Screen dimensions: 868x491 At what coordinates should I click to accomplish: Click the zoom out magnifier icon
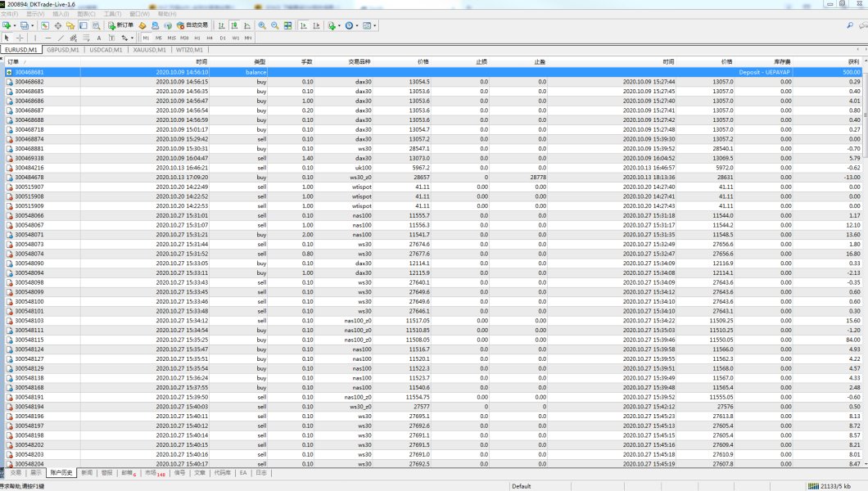click(274, 25)
